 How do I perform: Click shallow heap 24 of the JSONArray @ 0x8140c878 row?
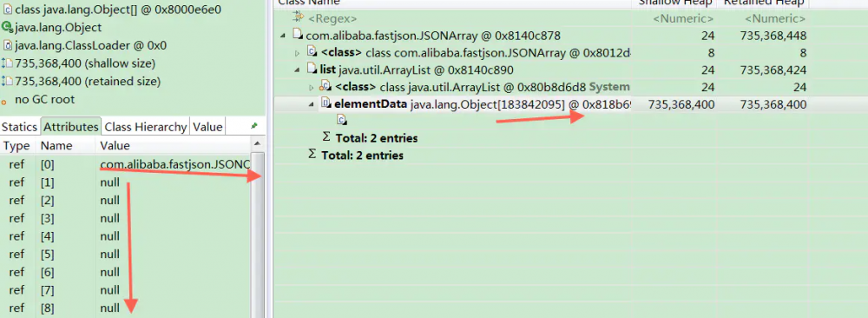point(707,36)
